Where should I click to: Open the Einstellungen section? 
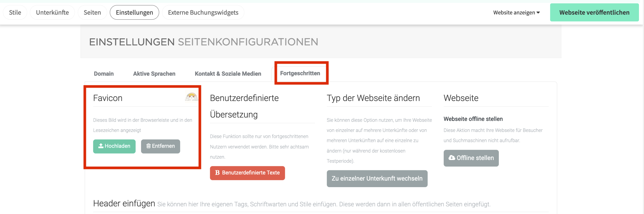pos(134,12)
